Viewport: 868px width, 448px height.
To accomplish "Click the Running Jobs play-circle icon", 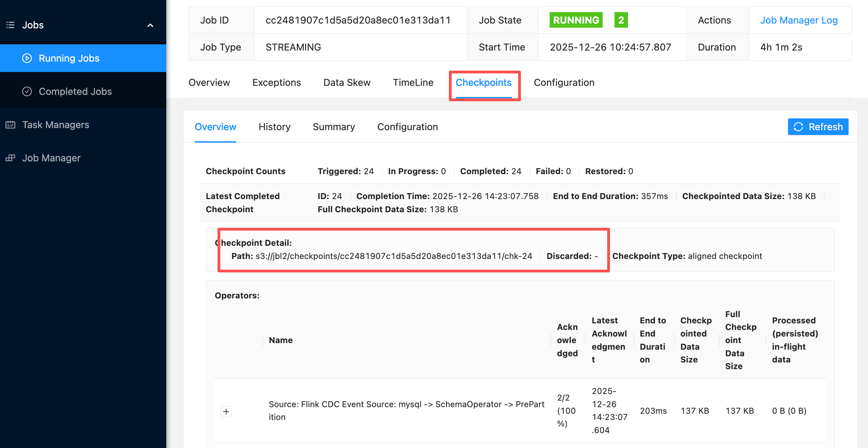I will (x=27, y=58).
